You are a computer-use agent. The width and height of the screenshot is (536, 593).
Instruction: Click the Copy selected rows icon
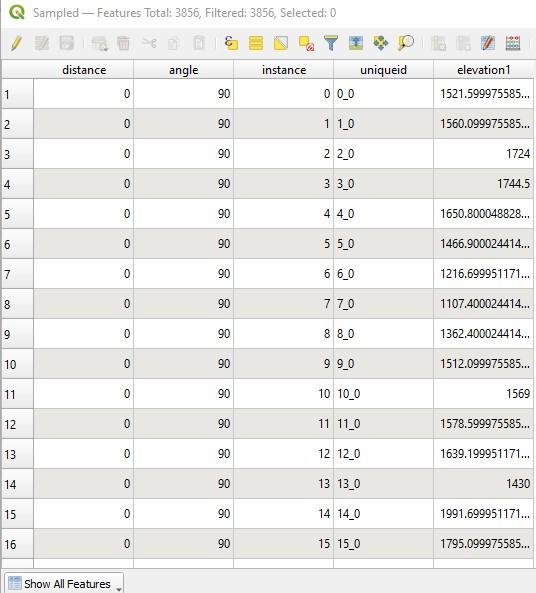(x=174, y=43)
